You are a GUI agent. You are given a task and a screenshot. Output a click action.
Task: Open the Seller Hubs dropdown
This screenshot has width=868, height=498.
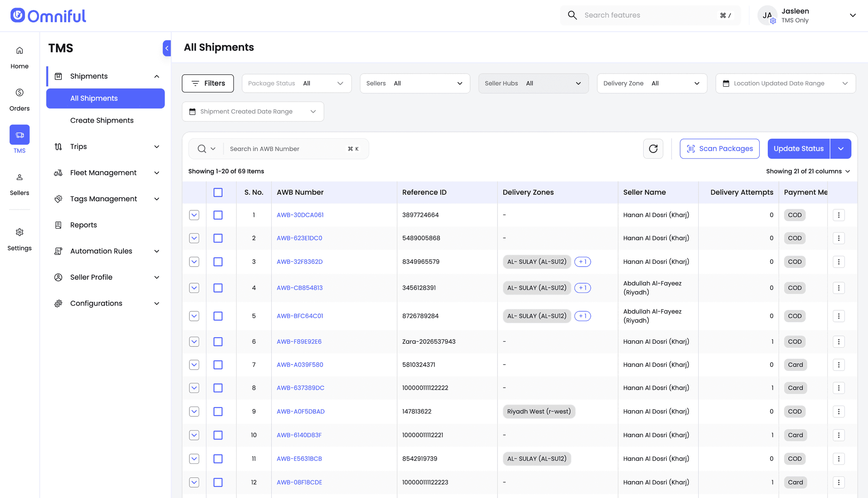tap(533, 83)
